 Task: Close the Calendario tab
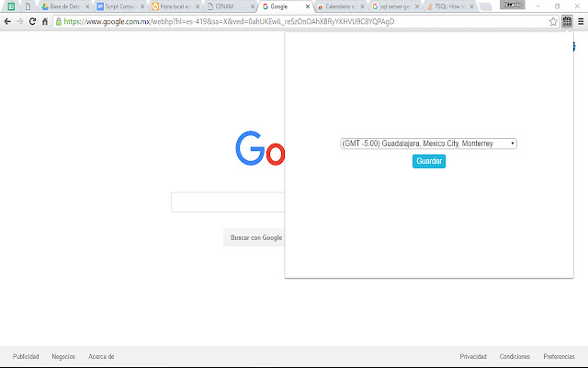tap(362, 6)
